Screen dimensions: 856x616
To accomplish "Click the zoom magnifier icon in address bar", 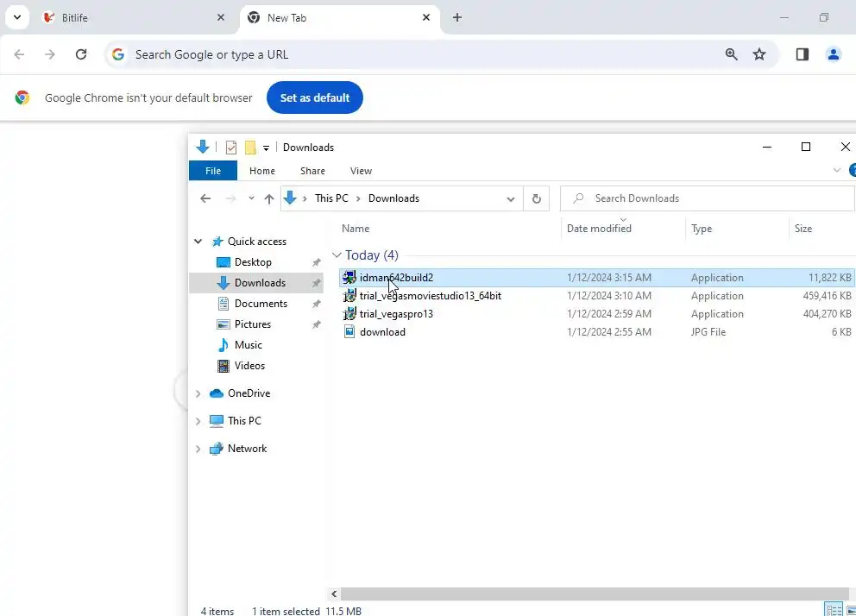I will 731,54.
